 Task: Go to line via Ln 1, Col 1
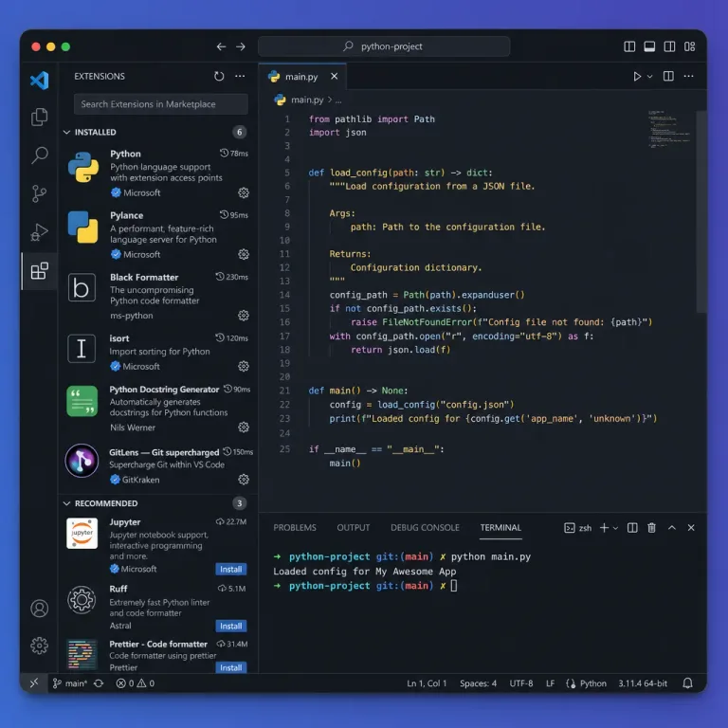point(427,682)
